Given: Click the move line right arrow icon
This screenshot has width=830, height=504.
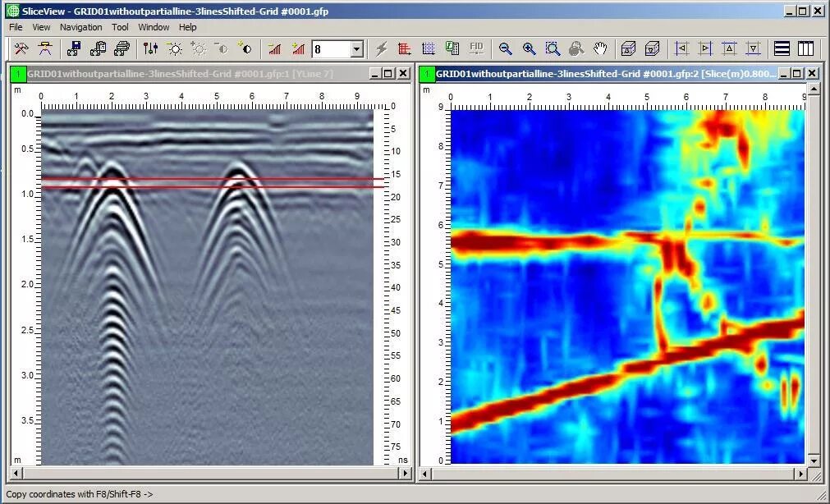Looking at the screenshot, I should 705,48.
